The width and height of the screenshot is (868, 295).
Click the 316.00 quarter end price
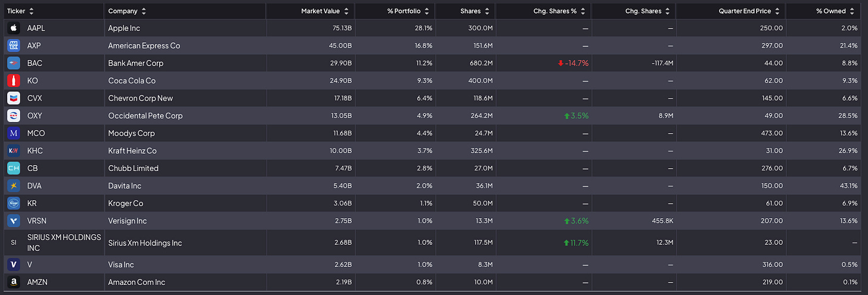click(x=773, y=265)
